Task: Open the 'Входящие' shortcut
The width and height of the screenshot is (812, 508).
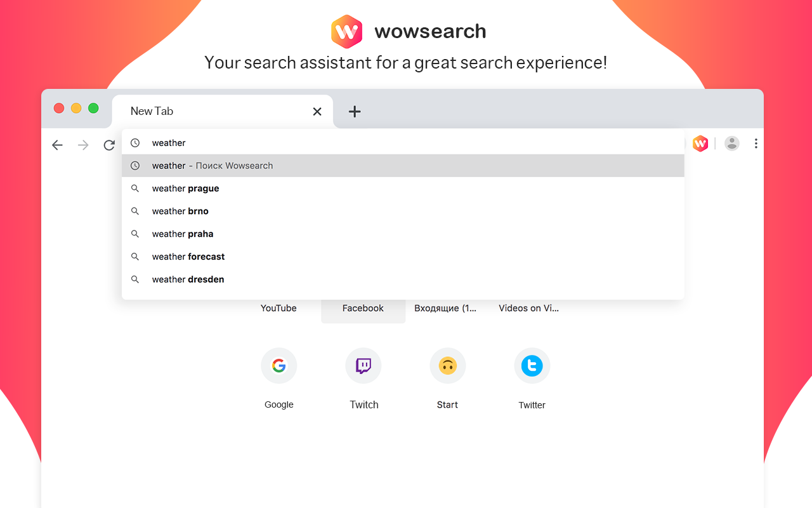Action: (447, 308)
